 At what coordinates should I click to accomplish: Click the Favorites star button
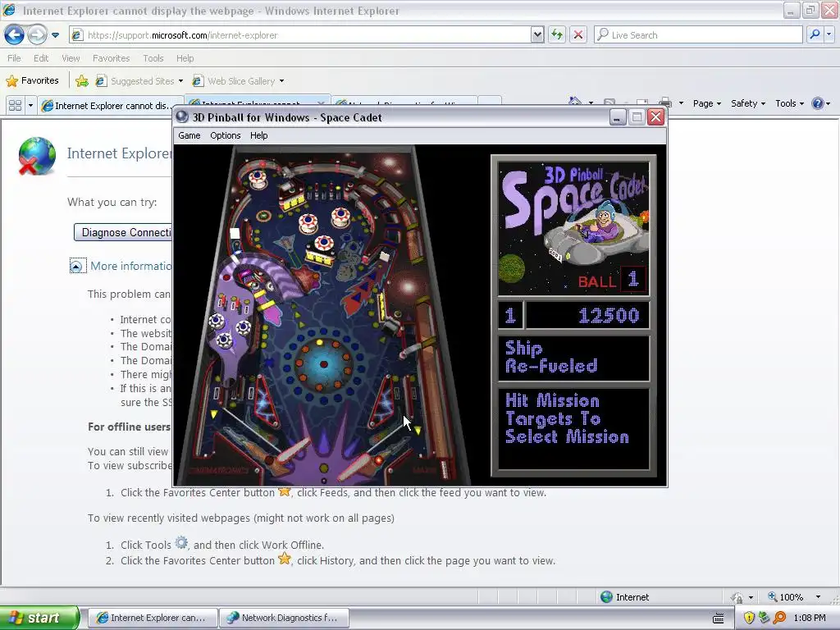coord(32,81)
